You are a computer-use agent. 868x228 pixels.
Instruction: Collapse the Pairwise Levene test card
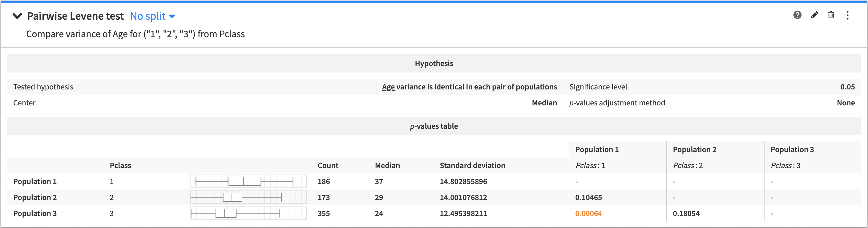[x=17, y=16]
